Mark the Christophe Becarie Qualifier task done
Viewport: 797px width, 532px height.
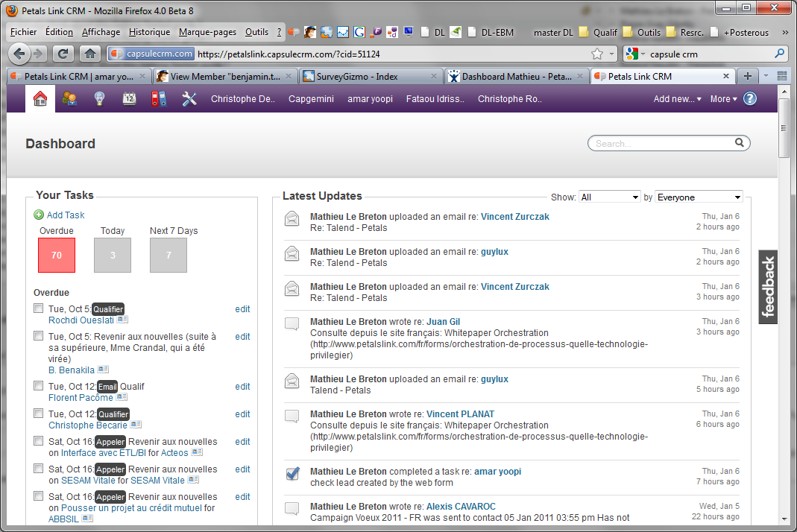39,414
